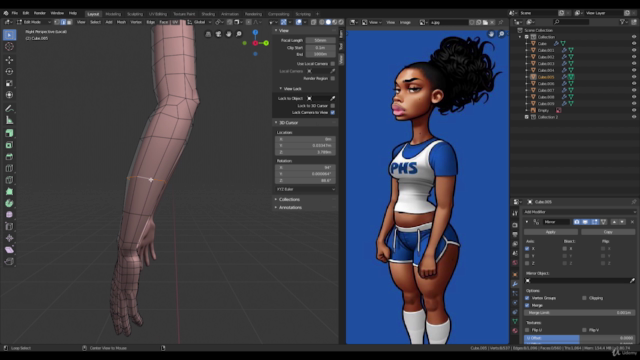Select the Extrude Region tool
Image resolution: width=640 pixels, height=360 pixels.
click(9, 133)
